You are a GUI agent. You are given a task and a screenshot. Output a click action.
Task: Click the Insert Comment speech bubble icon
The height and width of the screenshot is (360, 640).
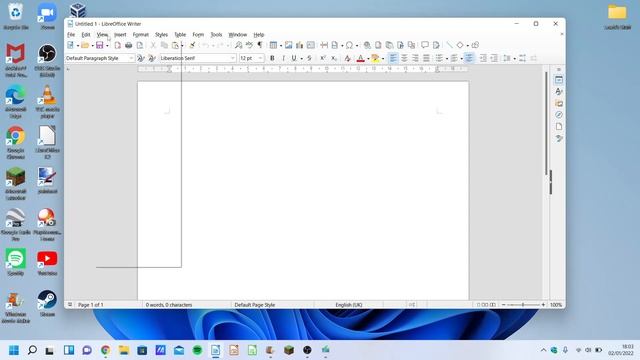point(425,45)
